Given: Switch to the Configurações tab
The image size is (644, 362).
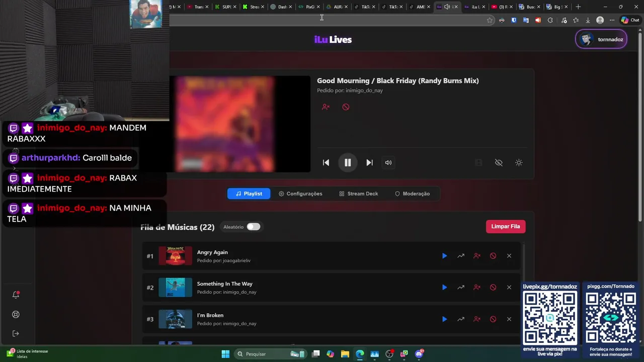Looking at the screenshot, I should (300, 194).
